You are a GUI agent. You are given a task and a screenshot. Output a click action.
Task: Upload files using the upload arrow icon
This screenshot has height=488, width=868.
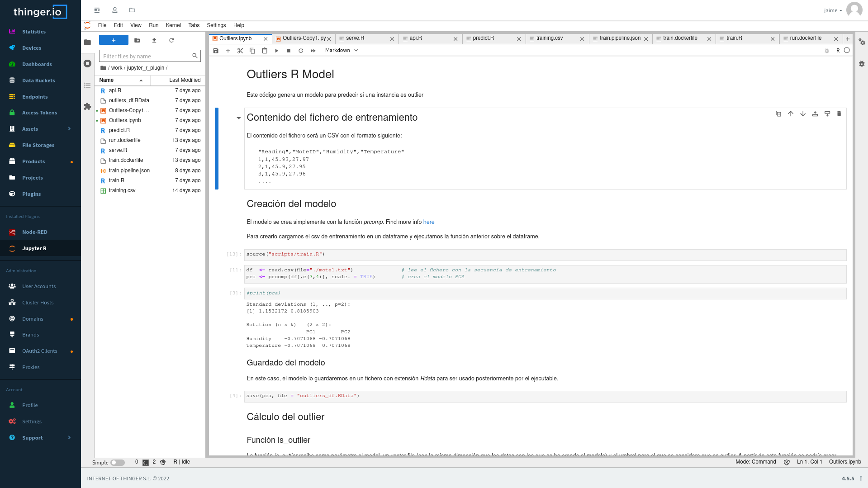154,40
